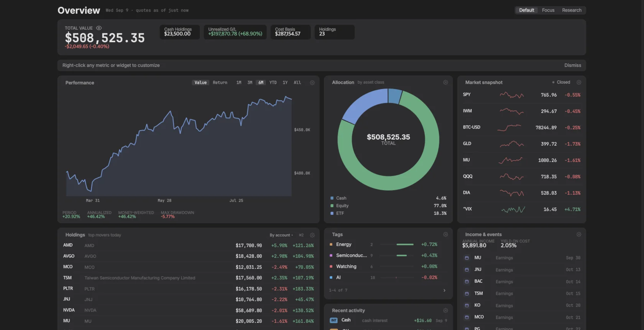The width and height of the screenshot is (644, 330).
Task: Select the Watching tag row
Action: coord(388,266)
